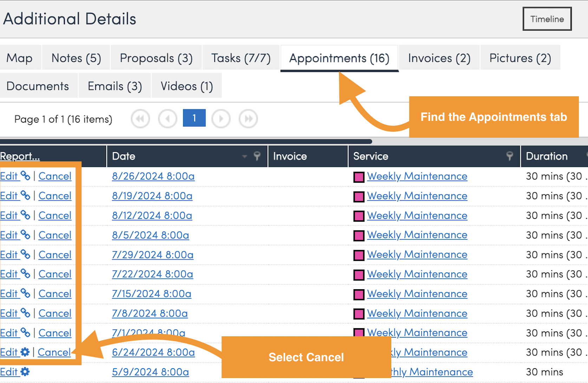Open the Proposals (3) tab
Image resolution: width=588 pixels, height=383 pixels.
[156, 58]
